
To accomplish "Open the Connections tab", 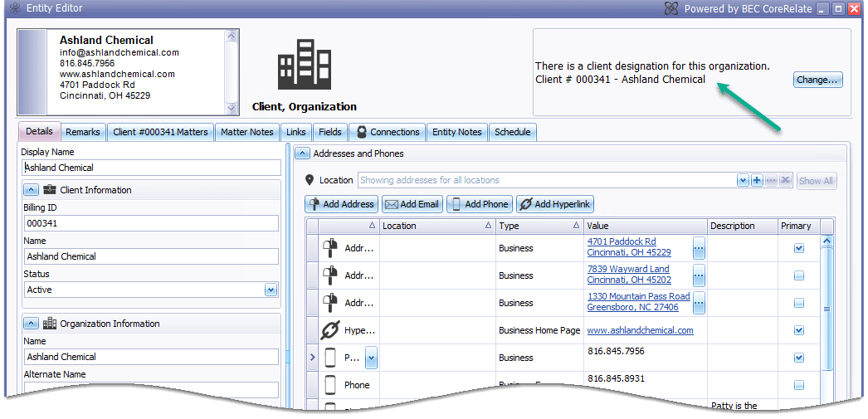I will 388,132.
